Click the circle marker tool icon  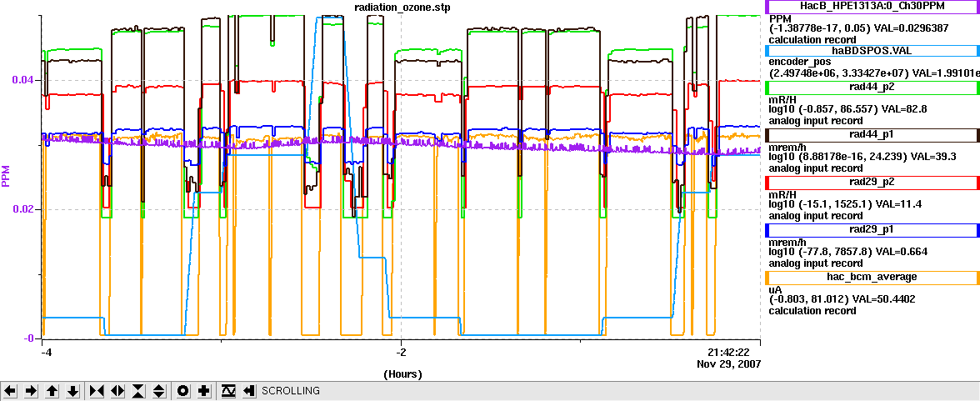click(x=183, y=391)
